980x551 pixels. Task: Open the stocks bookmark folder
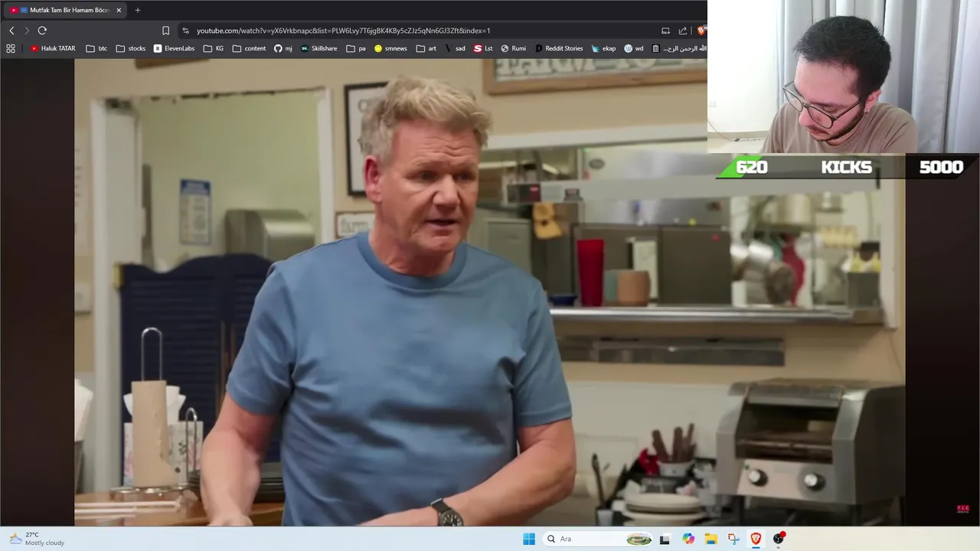[x=131, y=48]
